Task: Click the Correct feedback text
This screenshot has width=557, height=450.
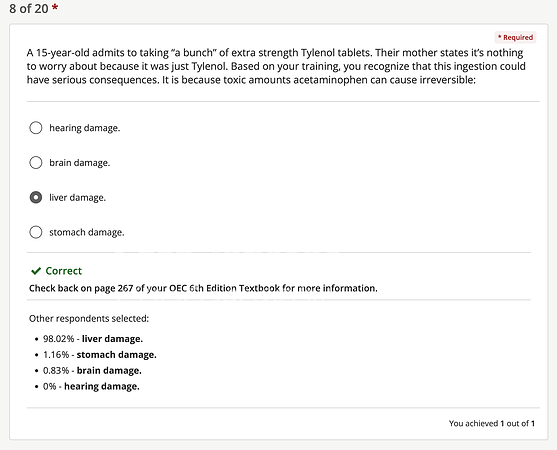Action: [x=64, y=271]
